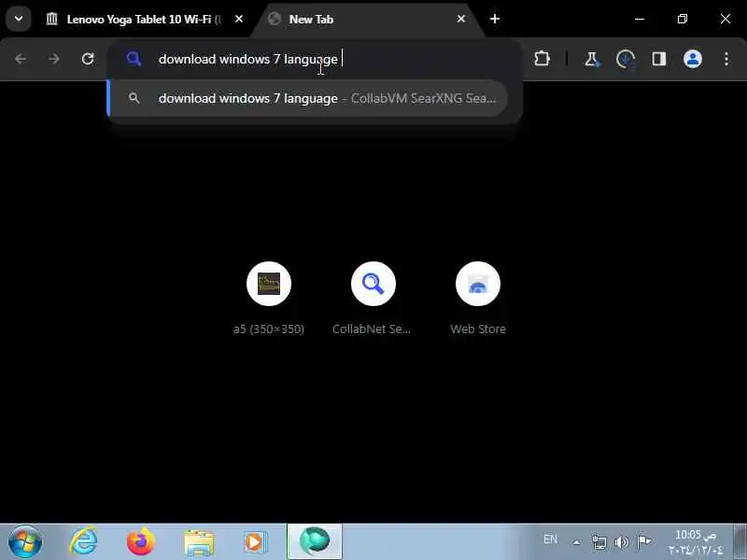Launch Firefox from the taskbar
Image resolution: width=747 pixels, height=560 pixels.
click(141, 542)
